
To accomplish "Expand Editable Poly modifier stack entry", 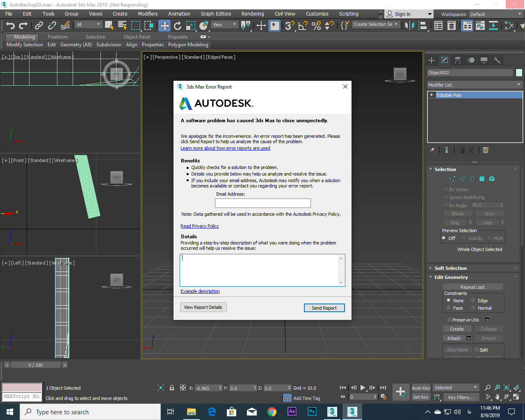I will pyautogui.click(x=432, y=95).
